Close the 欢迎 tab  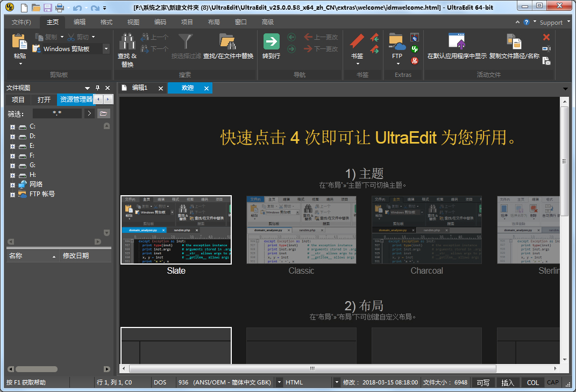pos(207,88)
